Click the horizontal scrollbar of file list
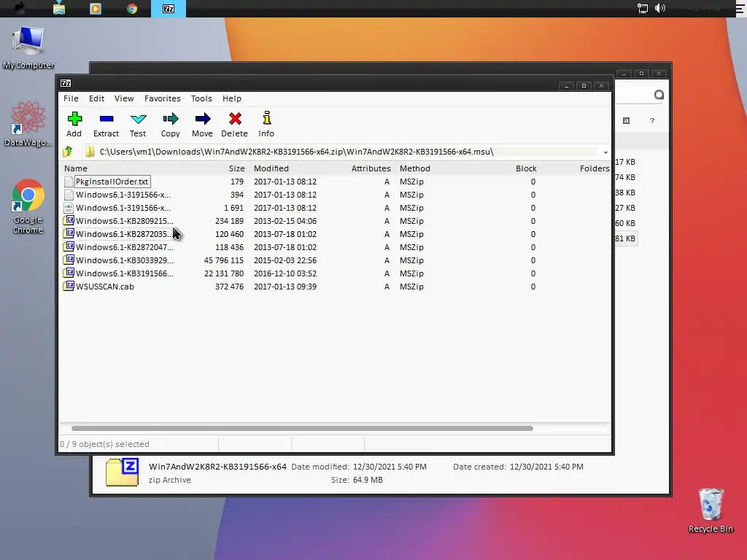Viewport: 747px width, 560px height. (x=302, y=428)
